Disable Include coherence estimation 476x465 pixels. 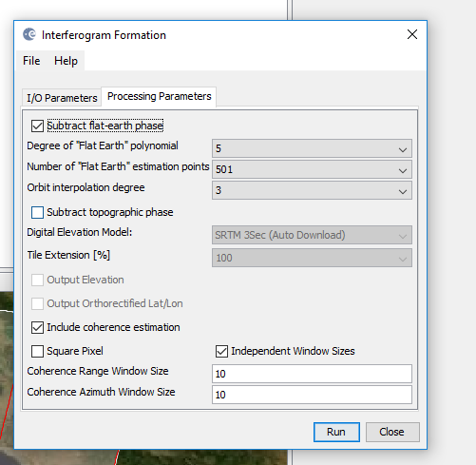[37, 327]
